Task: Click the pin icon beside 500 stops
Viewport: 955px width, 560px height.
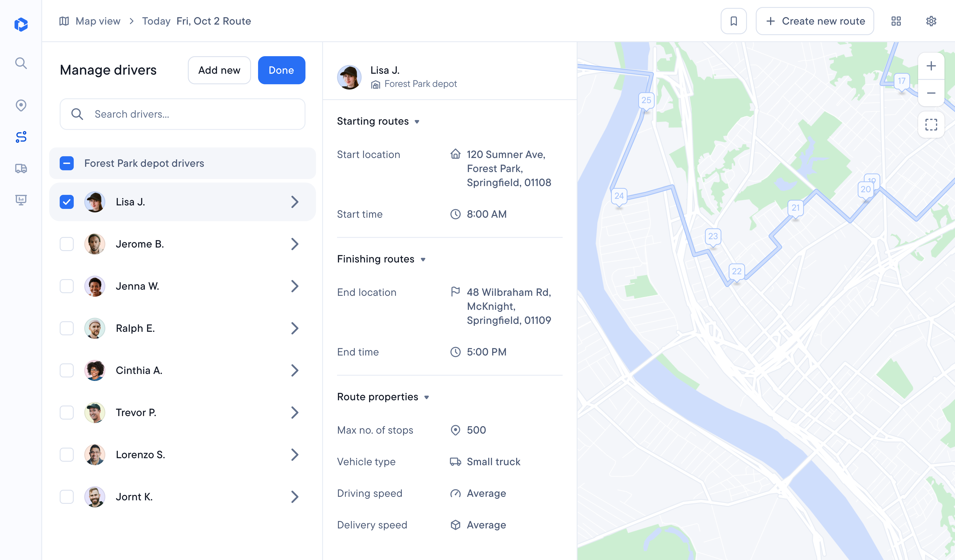Action: (455, 430)
